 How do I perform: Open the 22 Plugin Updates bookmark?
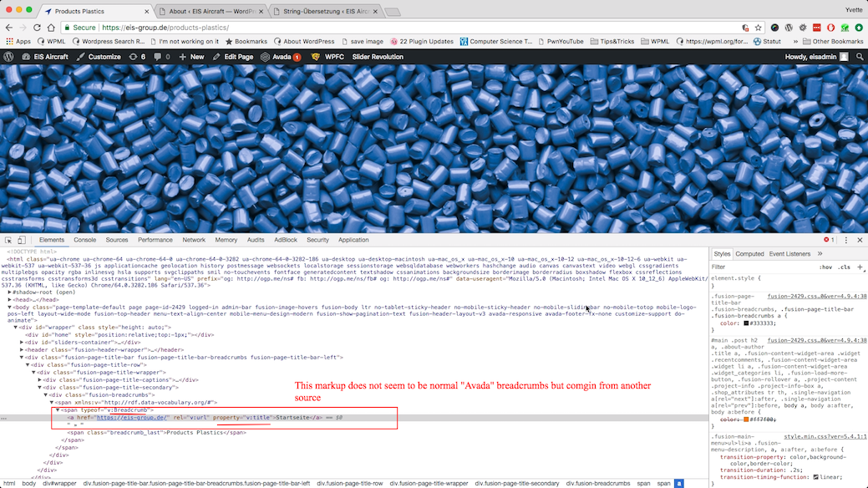coord(421,41)
